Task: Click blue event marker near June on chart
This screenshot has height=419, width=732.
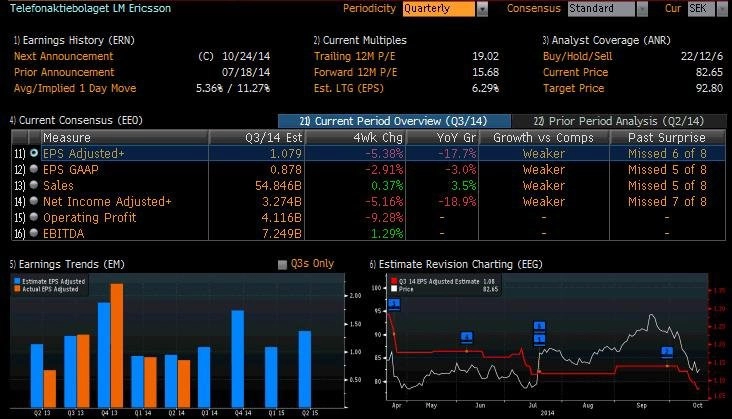Action: pos(466,337)
